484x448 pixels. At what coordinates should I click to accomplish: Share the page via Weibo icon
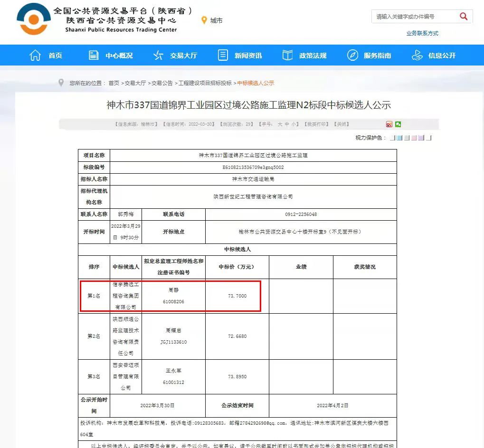389,124
